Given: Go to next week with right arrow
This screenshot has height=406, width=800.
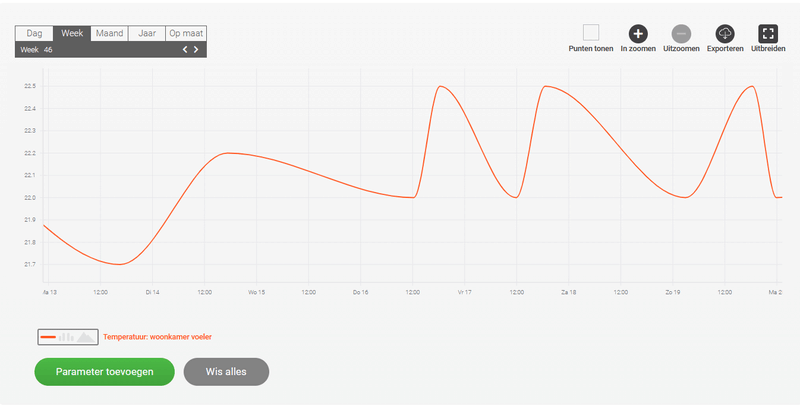Looking at the screenshot, I should pyautogui.click(x=197, y=49).
